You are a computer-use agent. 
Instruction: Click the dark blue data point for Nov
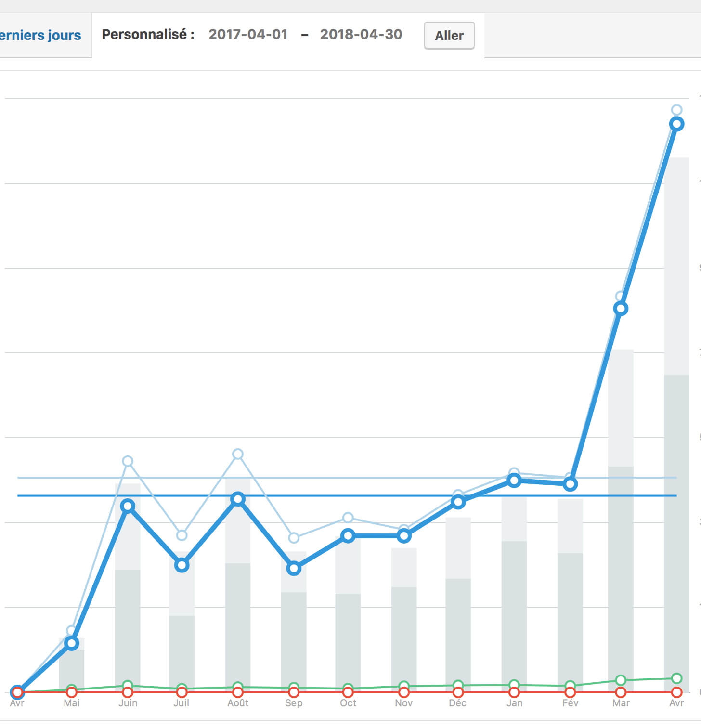click(404, 536)
